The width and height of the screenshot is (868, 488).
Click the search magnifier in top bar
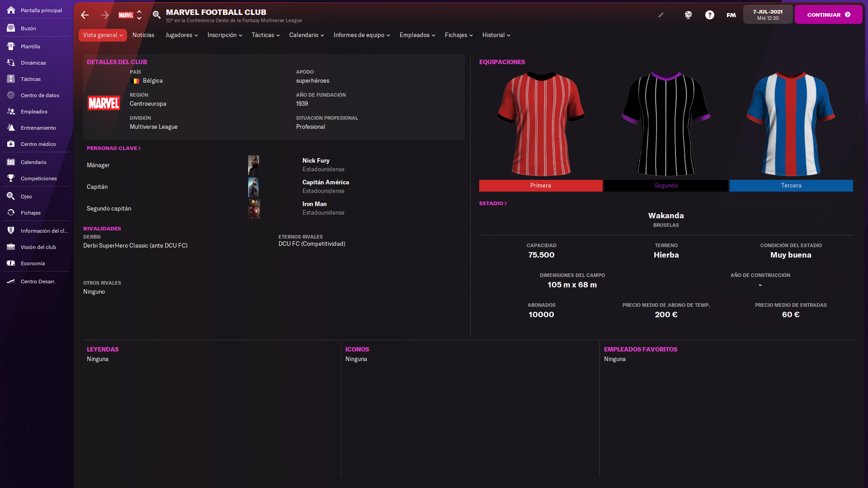tap(156, 15)
